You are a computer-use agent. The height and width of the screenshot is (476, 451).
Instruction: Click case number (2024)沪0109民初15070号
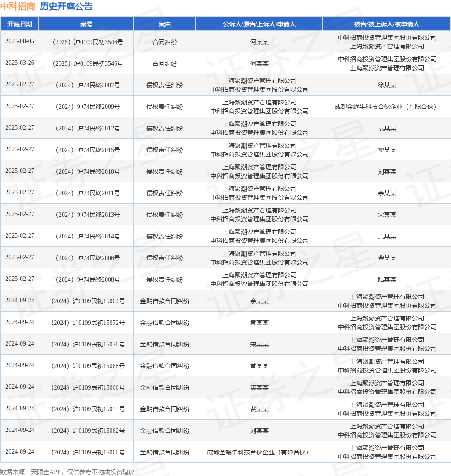coord(88,344)
